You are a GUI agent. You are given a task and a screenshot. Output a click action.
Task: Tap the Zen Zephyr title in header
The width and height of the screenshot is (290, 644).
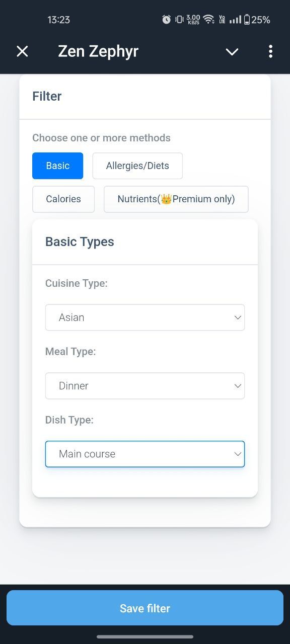click(x=98, y=51)
